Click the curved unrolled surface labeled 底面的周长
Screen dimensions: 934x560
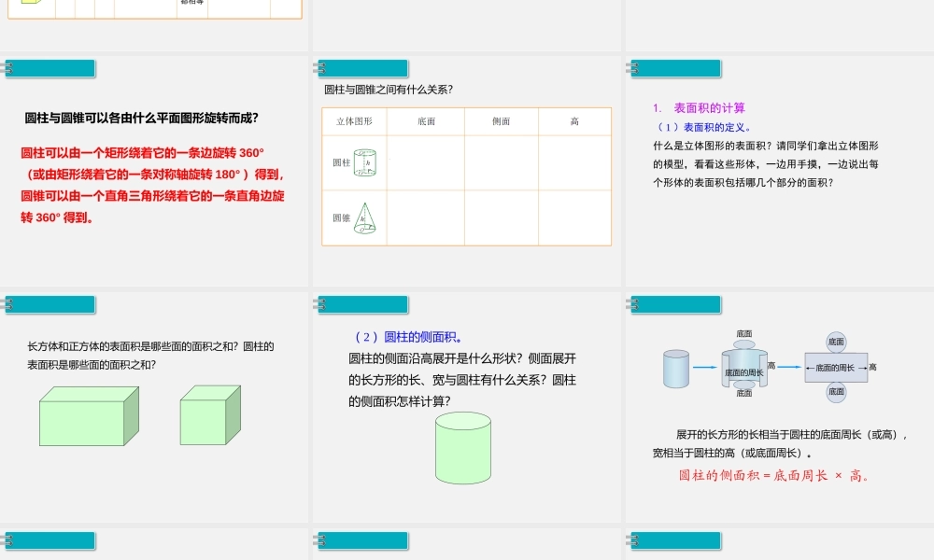point(743,367)
